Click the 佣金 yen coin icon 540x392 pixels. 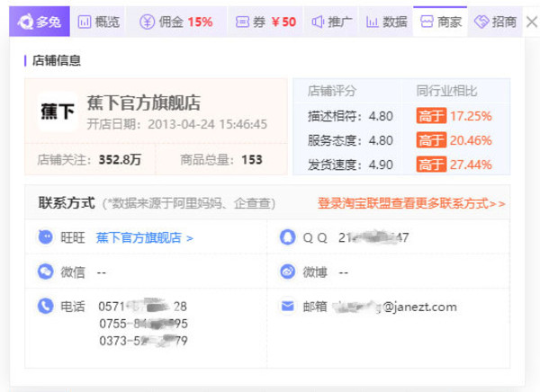[147, 22]
